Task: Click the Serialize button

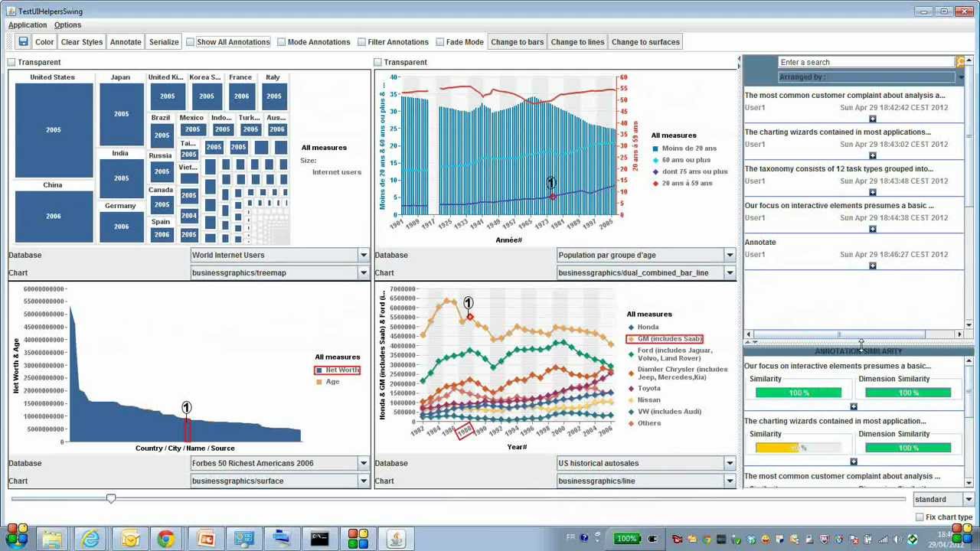Action: (x=164, y=42)
